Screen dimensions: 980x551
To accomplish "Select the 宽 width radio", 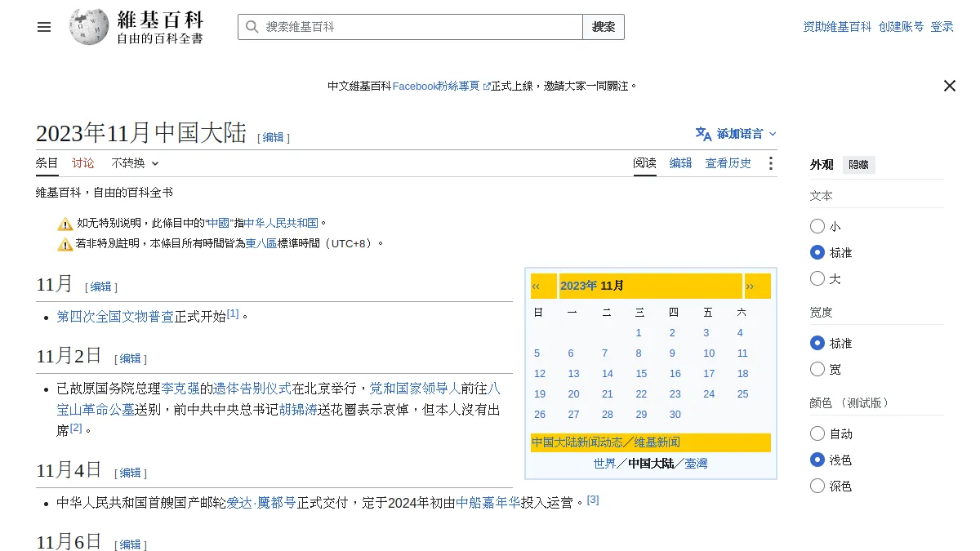I will 817,369.
